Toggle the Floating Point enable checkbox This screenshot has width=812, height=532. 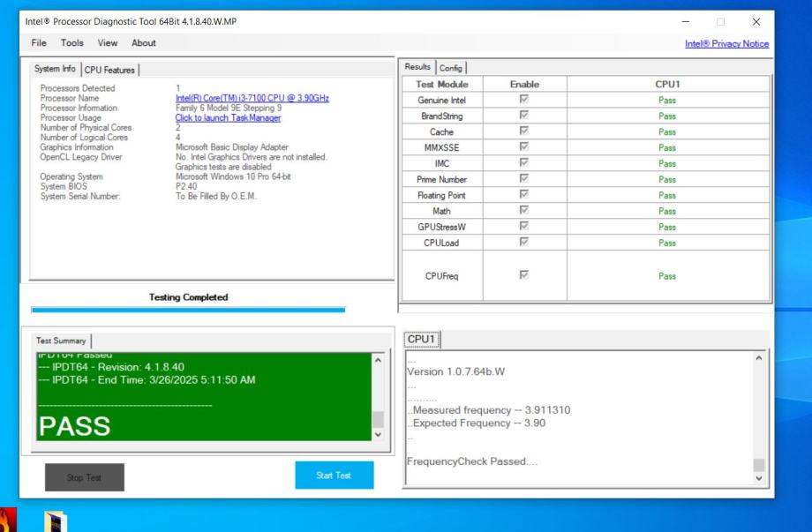524,193
